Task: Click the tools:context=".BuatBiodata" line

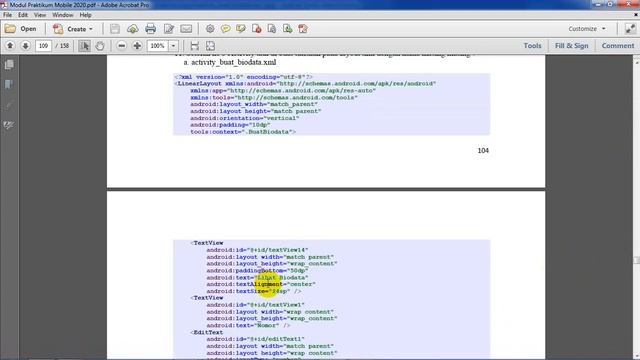Action: pyautogui.click(x=243, y=132)
